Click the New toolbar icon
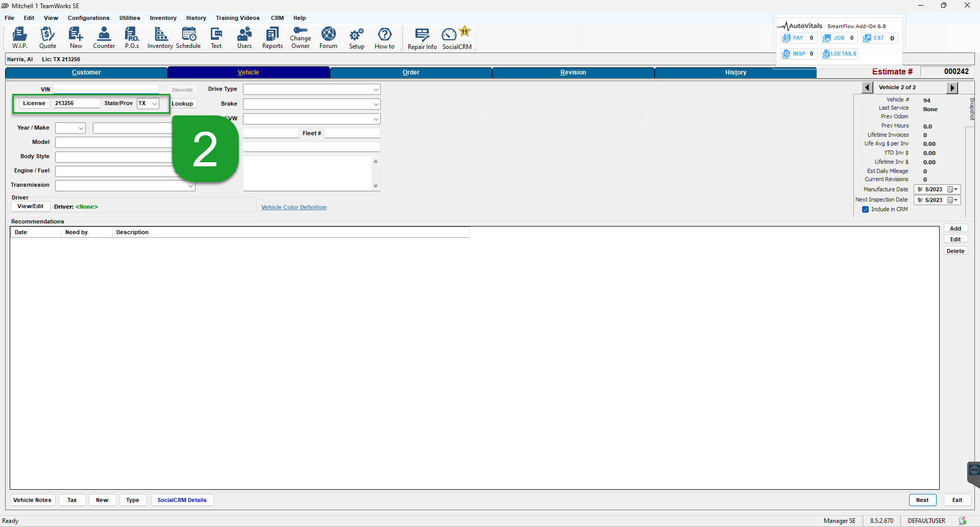 pyautogui.click(x=76, y=38)
